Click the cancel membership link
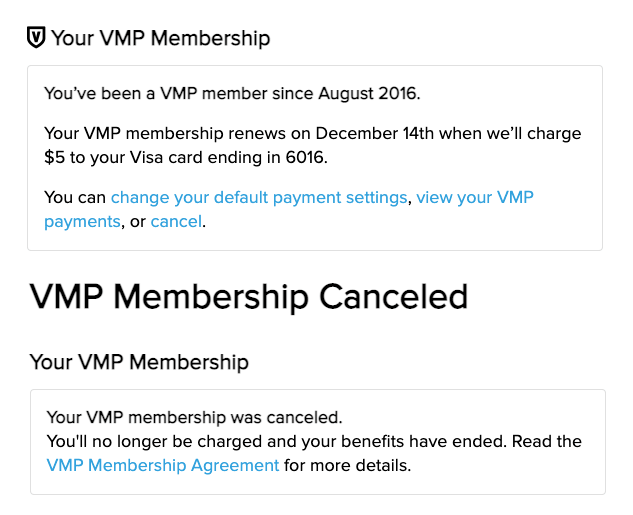This screenshot has height=515, width=633. (x=176, y=221)
